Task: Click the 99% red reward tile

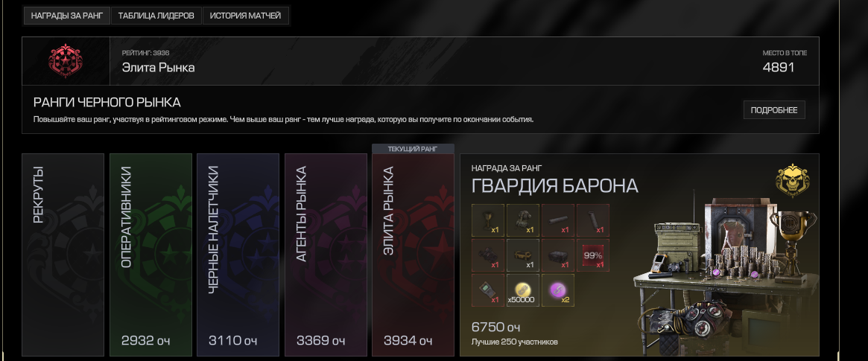Action: [x=593, y=255]
